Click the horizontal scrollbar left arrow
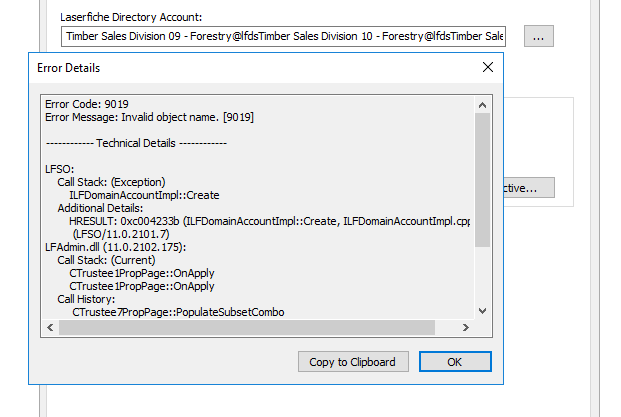The image size is (621, 417). [x=50, y=328]
